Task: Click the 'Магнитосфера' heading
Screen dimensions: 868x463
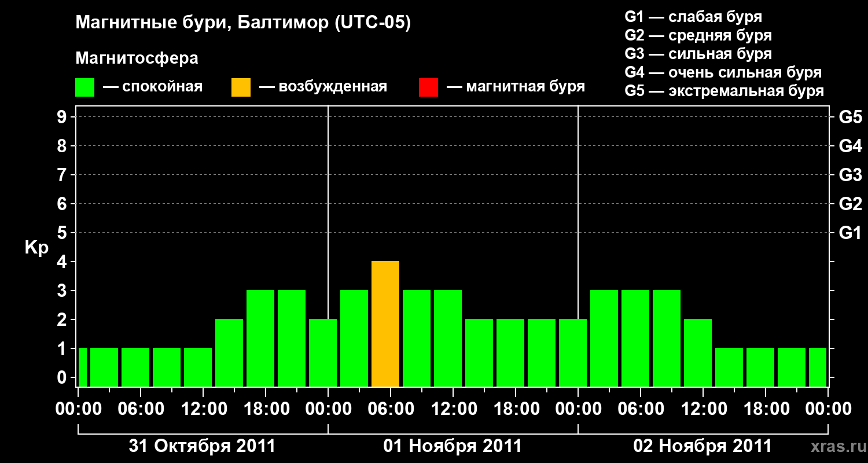Action: point(137,58)
